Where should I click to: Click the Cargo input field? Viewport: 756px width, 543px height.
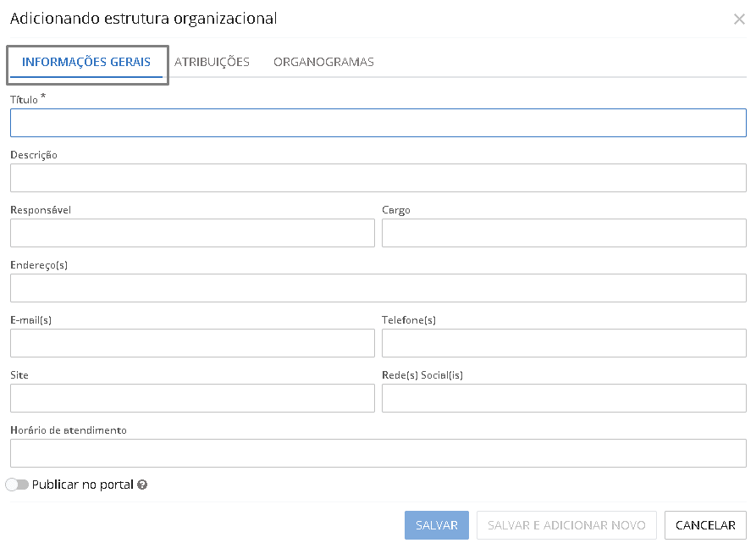click(x=564, y=233)
